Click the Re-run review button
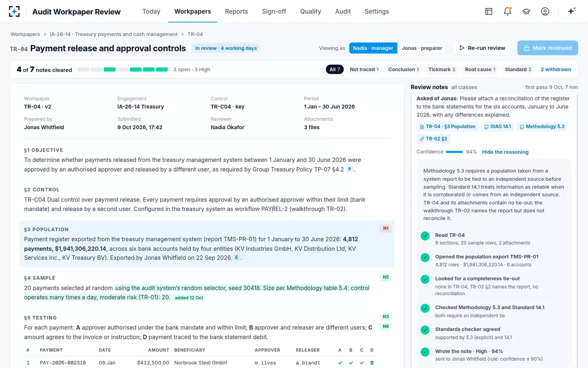The height and width of the screenshot is (368, 588). pyautogui.click(x=483, y=48)
